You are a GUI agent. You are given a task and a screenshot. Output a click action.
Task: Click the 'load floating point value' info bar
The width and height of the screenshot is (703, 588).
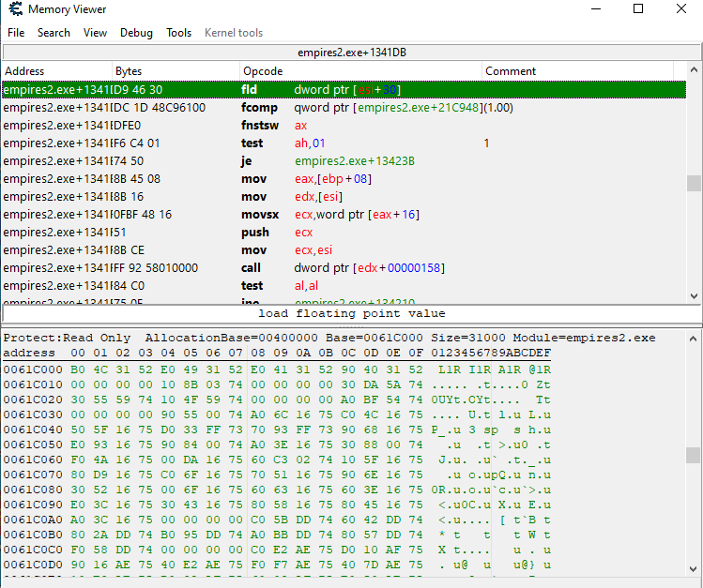pos(351,313)
